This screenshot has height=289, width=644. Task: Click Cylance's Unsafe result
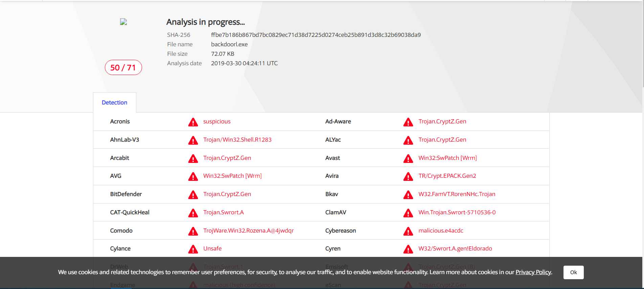coord(212,248)
